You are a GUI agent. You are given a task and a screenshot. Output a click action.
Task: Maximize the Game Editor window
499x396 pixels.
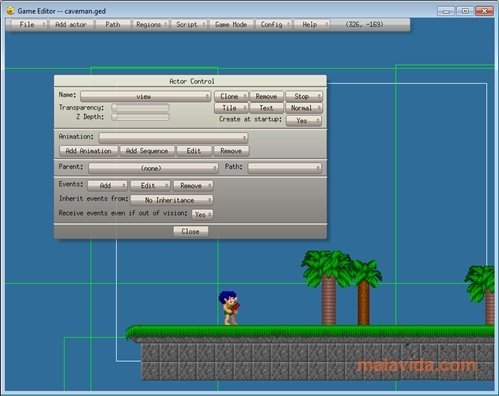pyautogui.click(x=465, y=11)
